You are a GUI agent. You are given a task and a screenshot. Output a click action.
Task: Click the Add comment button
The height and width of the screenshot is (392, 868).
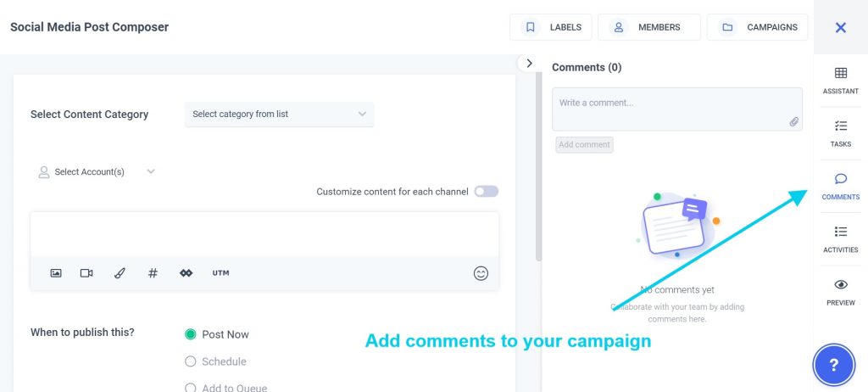coord(584,145)
